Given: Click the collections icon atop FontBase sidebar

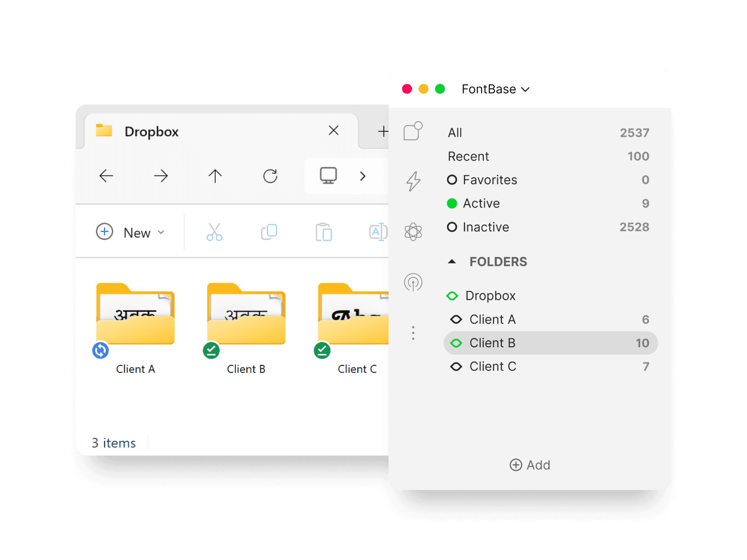Looking at the screenshot, I should 413,131.
